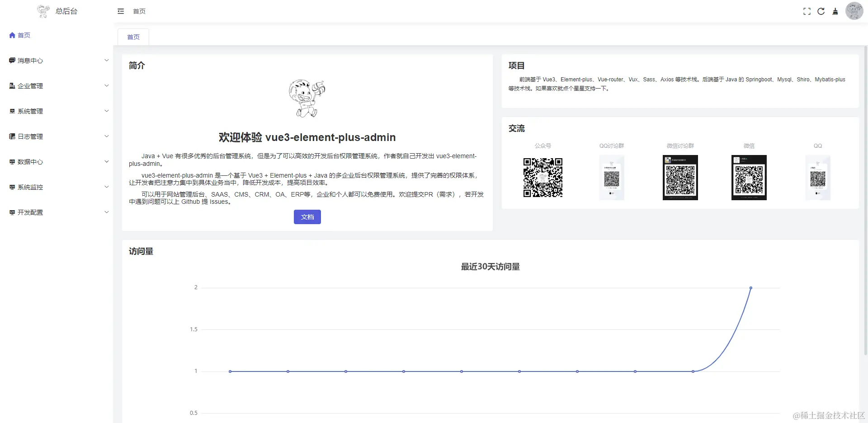Click the theme cleaner icon in header
Viewport: 868px width, 423px height.
point(835,11)
